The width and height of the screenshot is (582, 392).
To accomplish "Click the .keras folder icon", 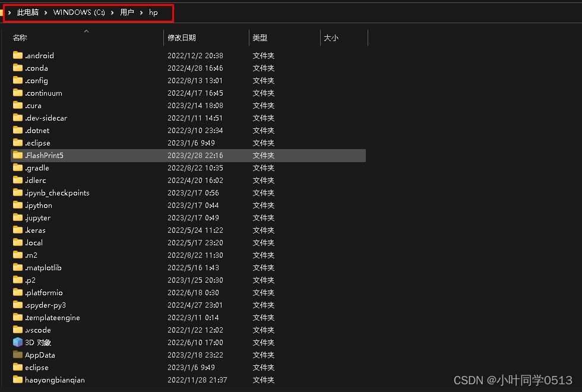I will pos(18,230).
